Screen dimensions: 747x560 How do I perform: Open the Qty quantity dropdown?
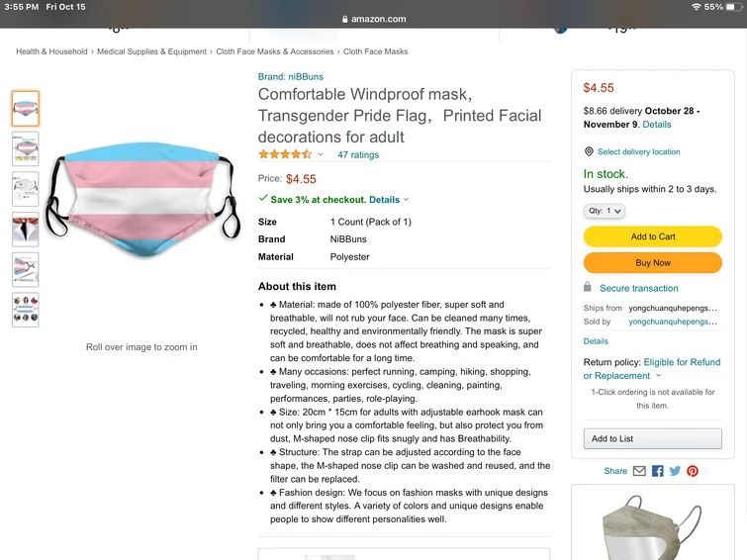pos(605,211)
